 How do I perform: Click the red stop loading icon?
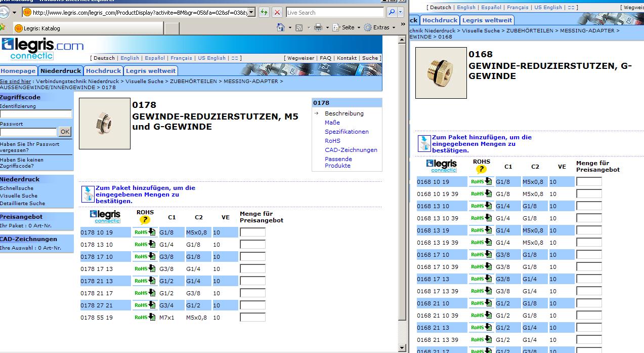click(x=277, y=12)
